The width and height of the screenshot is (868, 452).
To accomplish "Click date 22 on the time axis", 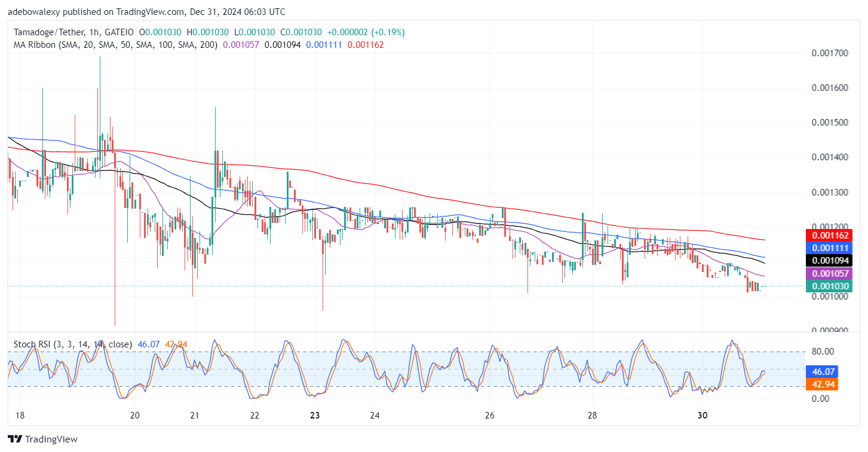I will (x=254, y=416).
